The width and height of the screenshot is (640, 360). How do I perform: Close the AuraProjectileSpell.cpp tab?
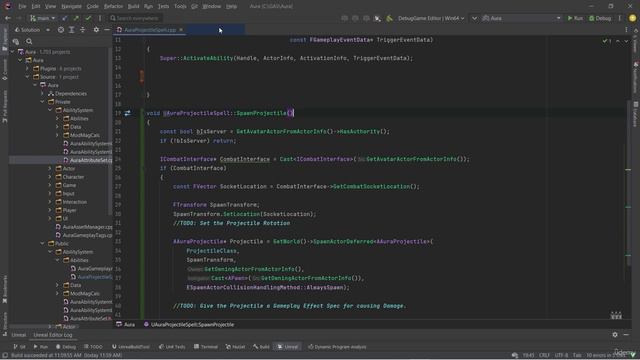click(x=181, y=30)
